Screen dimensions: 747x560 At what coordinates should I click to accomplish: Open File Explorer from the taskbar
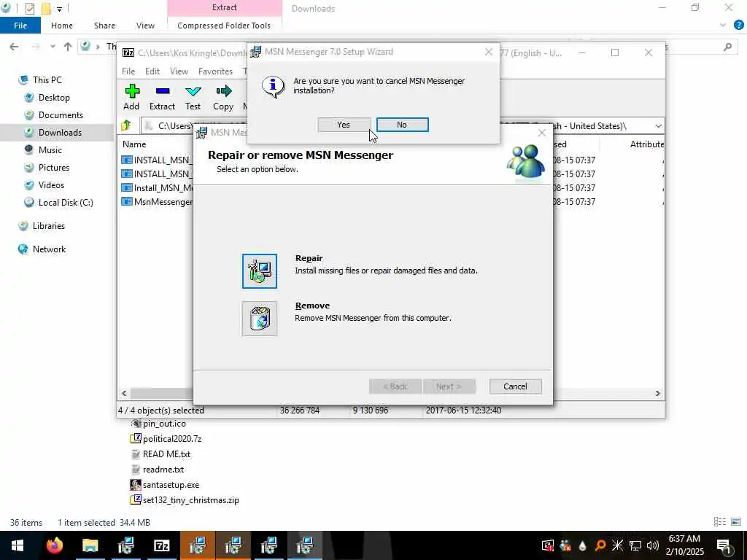pyautogui.click(x=90, y=545)
